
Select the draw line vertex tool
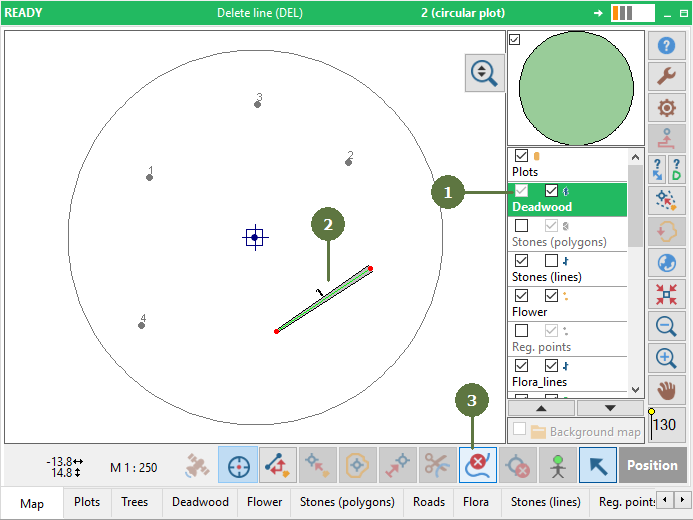[278, 465]
